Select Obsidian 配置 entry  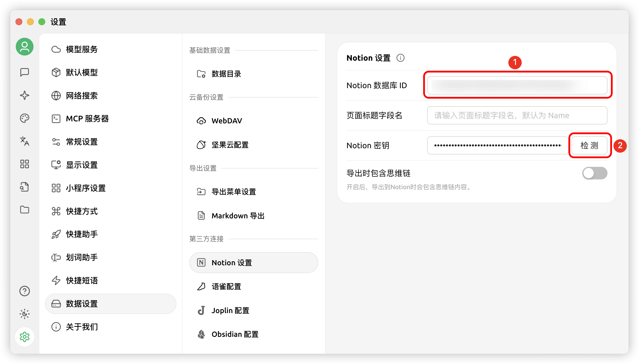[235, 334]
